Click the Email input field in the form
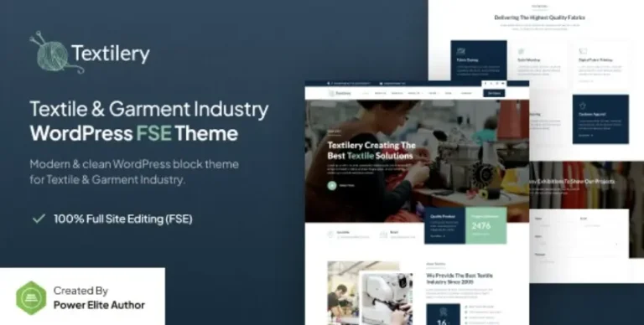Image resolution: width=644 pixels, height=325 pixels. pos(600,225)
